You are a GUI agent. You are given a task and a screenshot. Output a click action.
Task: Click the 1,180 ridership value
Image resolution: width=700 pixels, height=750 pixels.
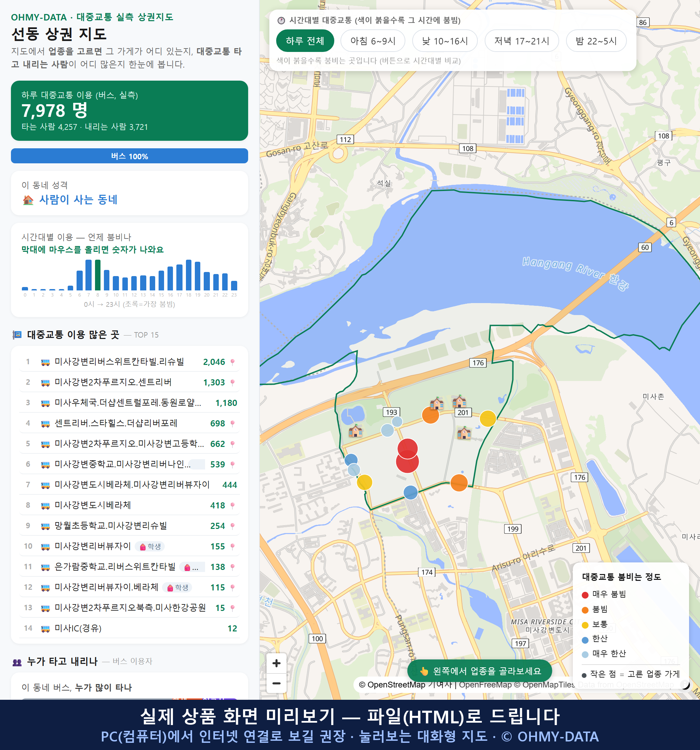pos(226,403)
